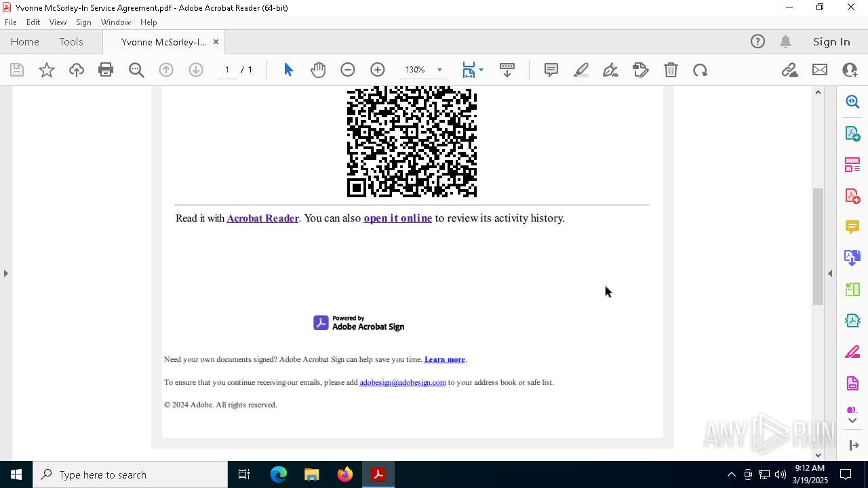868x488 pixels.
Task: Open the Create PDF tool in the right panel
Action: tap(852, 196)
